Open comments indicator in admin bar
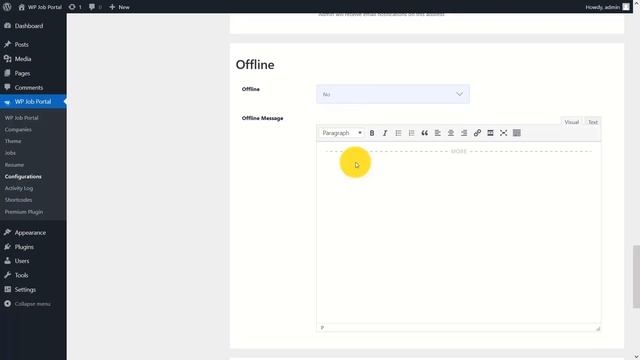Screen dimensions: 640x360 click(95, 7)
